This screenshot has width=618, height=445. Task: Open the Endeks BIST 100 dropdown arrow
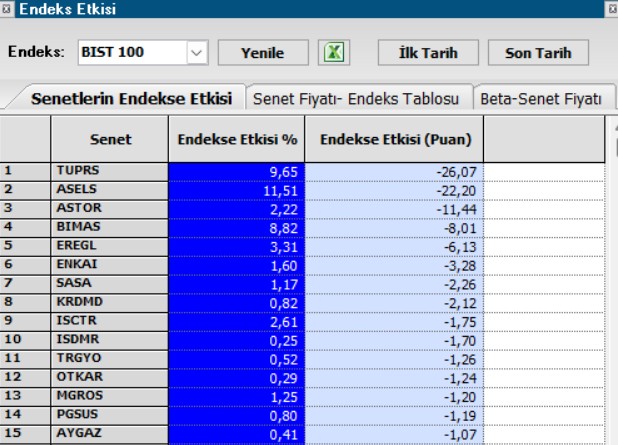point(197,52)
